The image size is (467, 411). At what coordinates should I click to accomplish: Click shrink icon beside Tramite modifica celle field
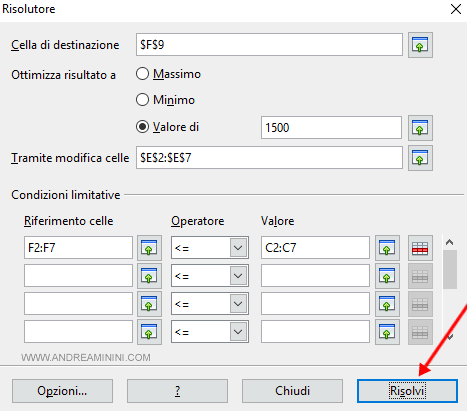coord(420,158)
